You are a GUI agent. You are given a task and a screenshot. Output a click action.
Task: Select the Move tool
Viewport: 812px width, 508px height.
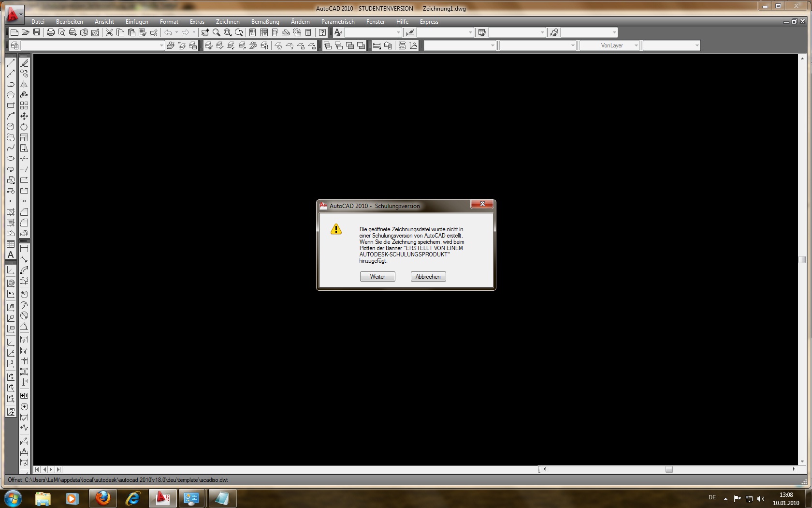click(24, 116)
